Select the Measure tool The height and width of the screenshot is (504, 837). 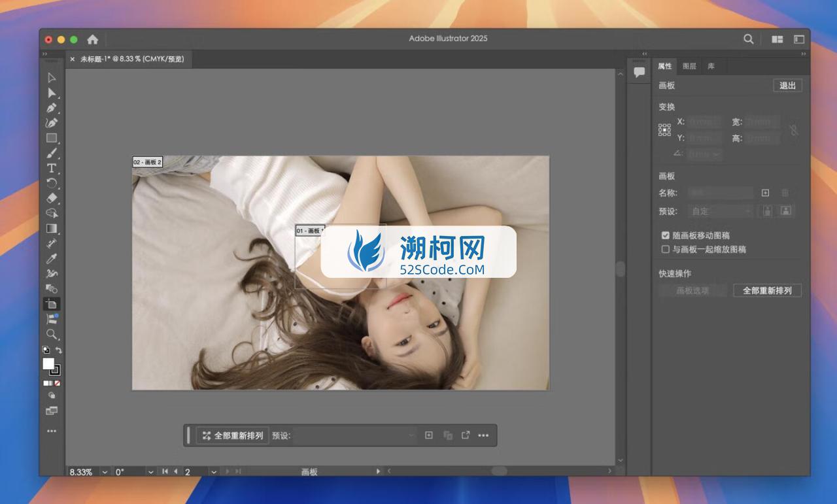[x=52, y=243]
